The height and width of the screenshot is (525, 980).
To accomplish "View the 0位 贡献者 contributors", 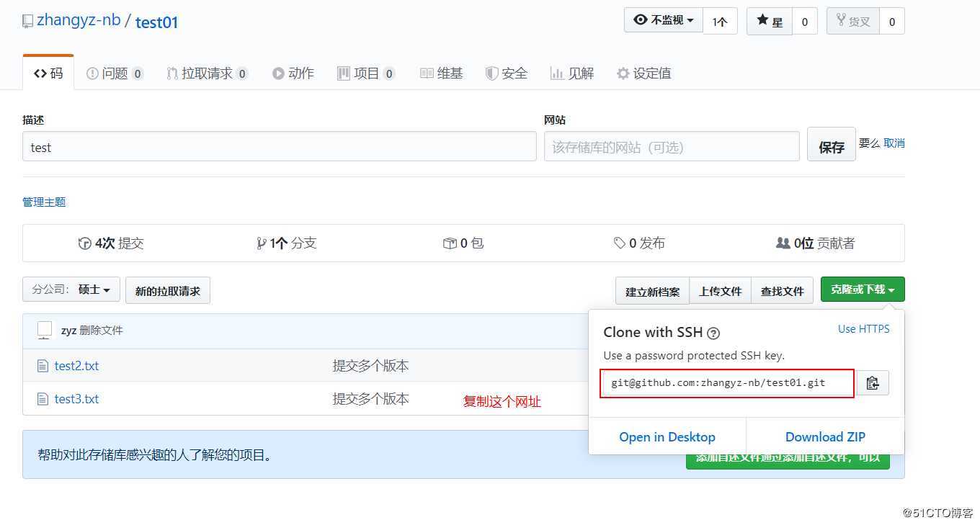I will pos(816,243).
